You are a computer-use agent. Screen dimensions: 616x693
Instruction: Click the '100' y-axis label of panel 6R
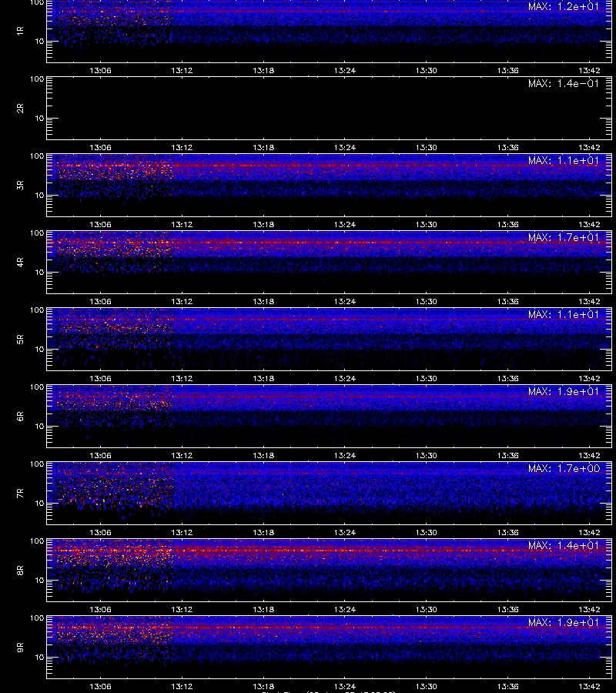pos(37,387)
